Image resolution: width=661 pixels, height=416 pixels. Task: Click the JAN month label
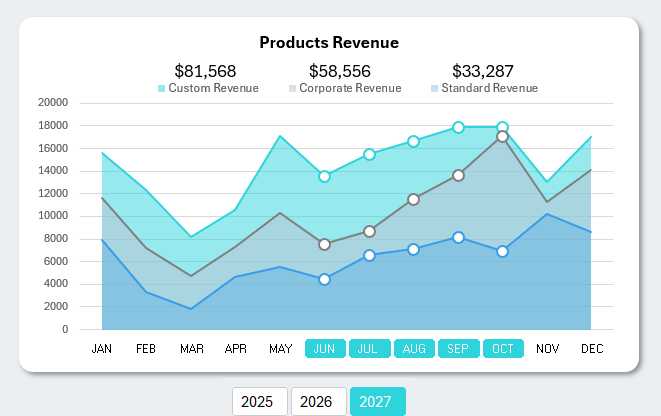(102, 349)
